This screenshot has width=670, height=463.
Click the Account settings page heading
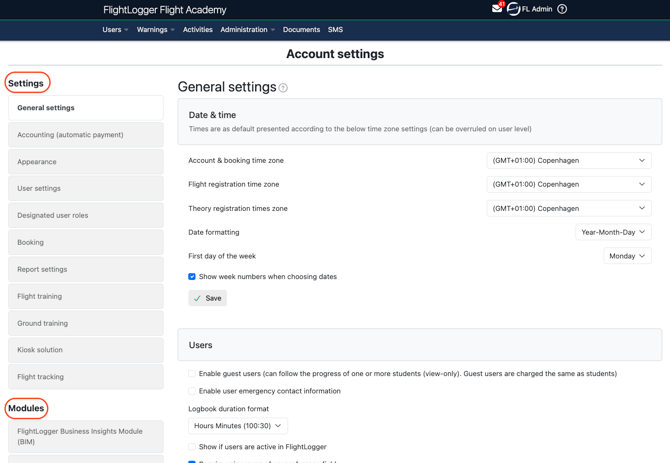[x=335, y=54]
